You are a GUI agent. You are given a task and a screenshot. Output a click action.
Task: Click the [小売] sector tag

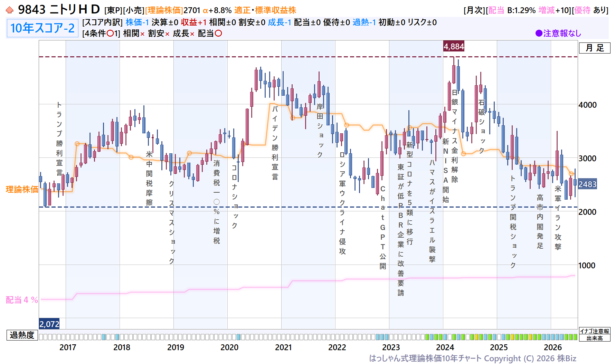coord(134,10)
